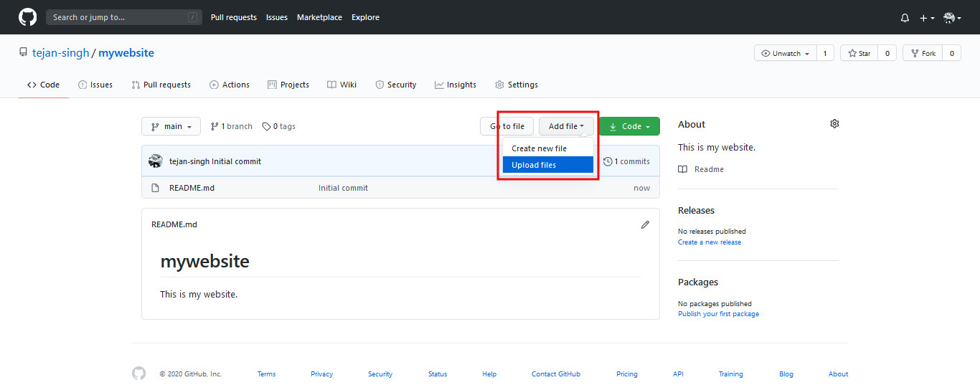Select the Security tab

click(396, 85)
